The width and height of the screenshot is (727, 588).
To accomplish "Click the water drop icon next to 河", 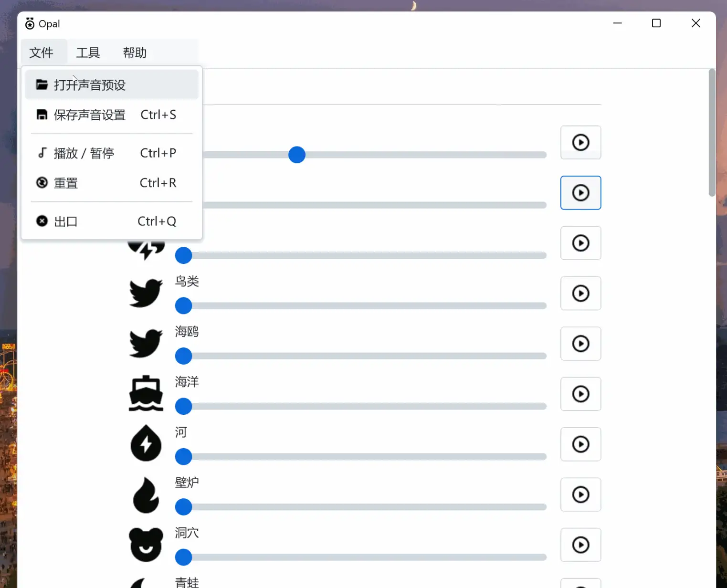I will coord(146,443).
